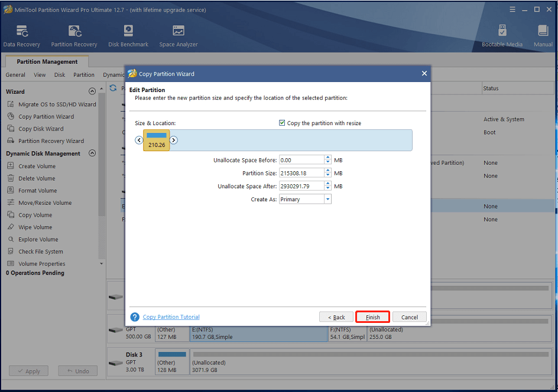558x392 pixels.
Task: Click the Copy Partition Wizard sidebar icon
Action: (x=11, y=116)
